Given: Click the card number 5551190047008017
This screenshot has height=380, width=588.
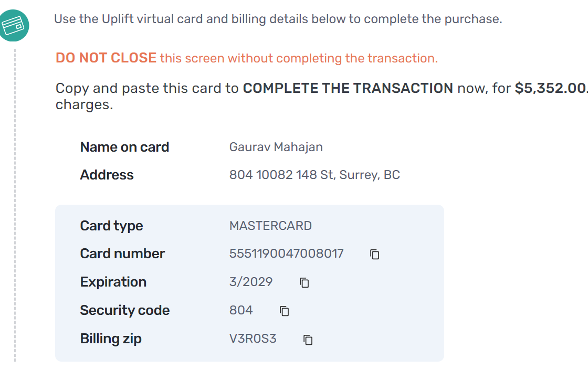Looking at the screenshot, I should [286, 254].
